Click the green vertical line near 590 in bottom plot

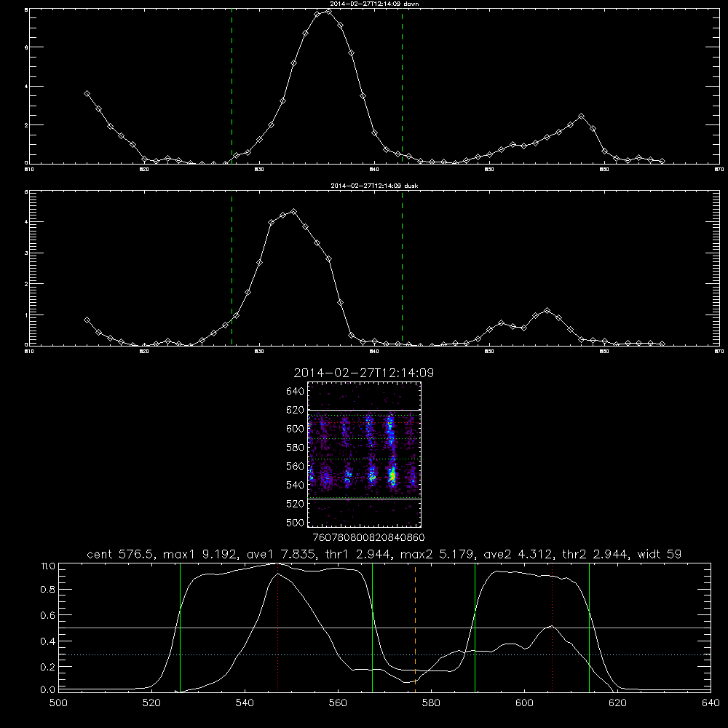coord(475,627)
